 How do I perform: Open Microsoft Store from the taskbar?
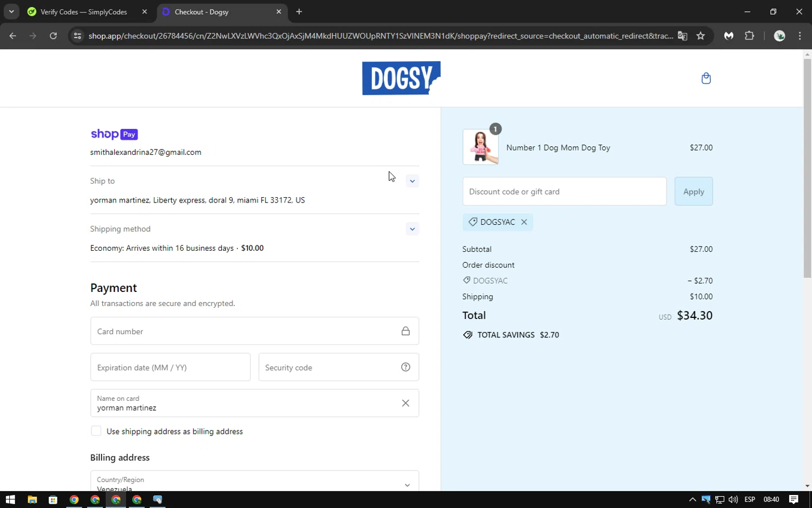53,499
